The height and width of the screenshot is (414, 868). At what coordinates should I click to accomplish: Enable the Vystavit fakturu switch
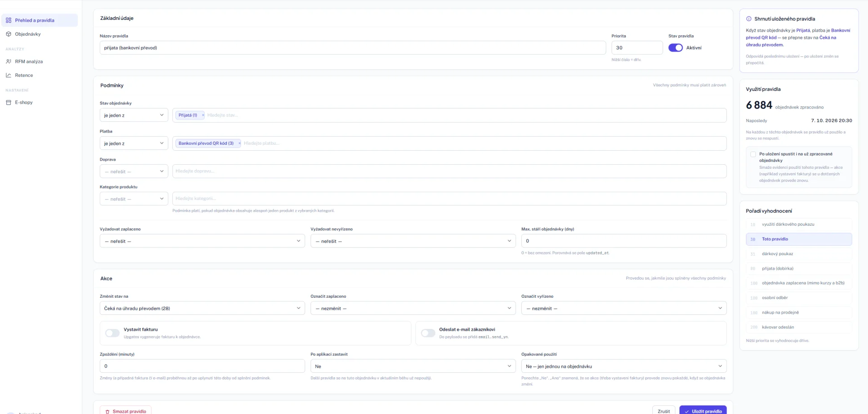pyautogui.click(x=112, y=333)
